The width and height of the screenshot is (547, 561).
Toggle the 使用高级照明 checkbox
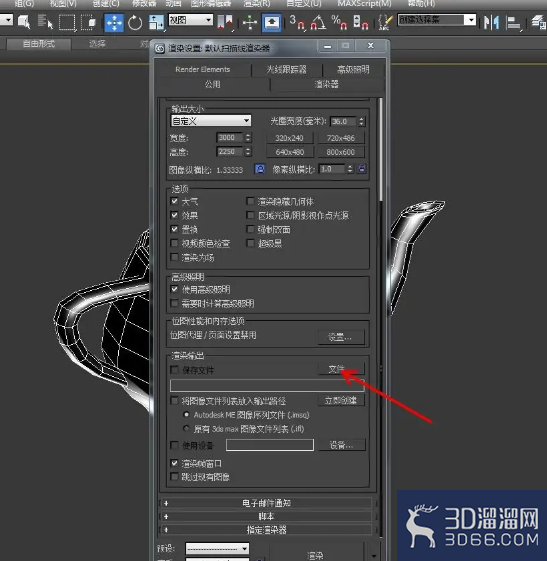(174, 289)
